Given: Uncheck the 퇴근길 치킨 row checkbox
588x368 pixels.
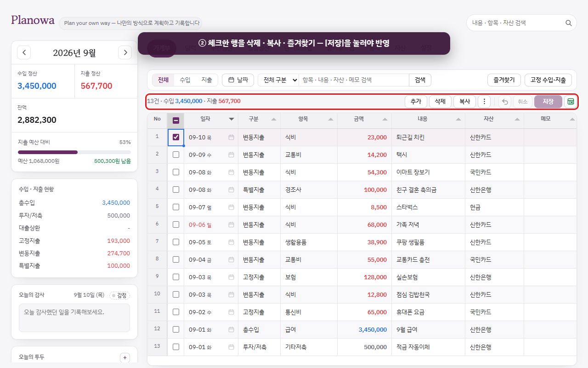Looking at the screenshot, I should point(176,137).
